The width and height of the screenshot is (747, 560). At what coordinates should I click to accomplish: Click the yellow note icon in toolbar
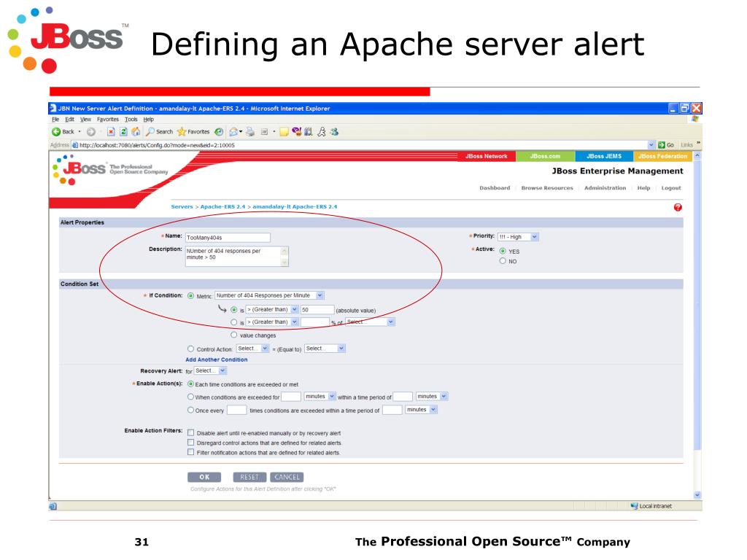[284, 132]
